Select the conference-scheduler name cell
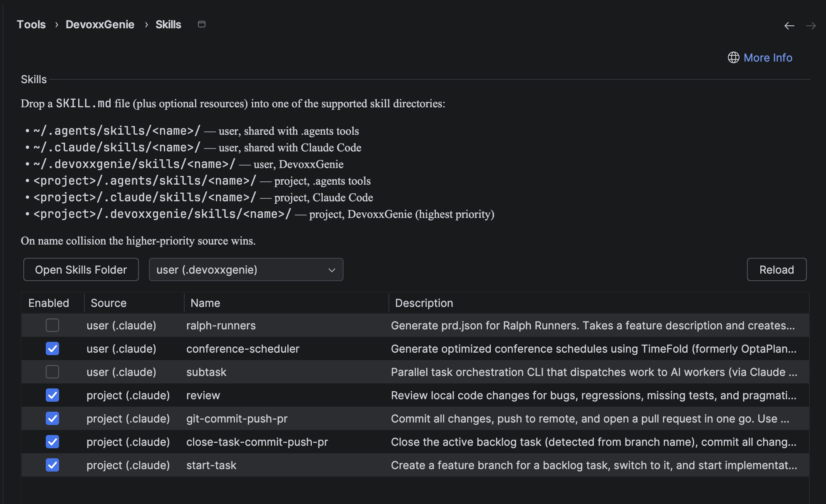 tap(286, 348)
